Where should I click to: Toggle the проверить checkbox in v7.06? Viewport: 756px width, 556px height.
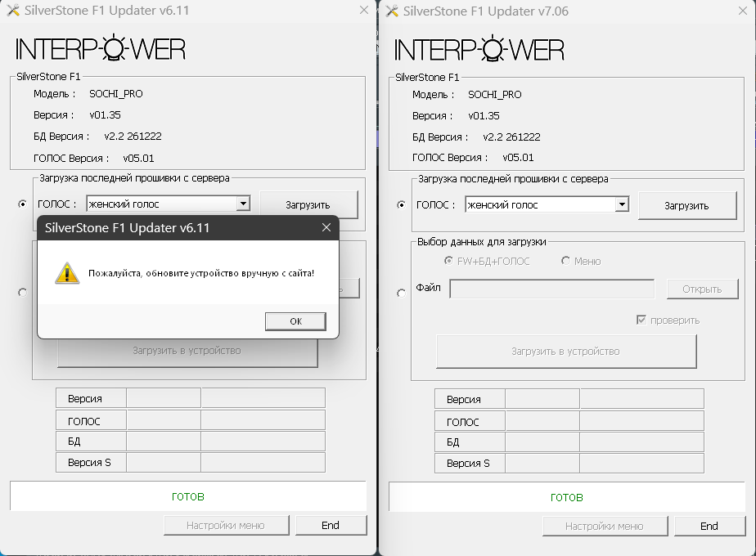pos(641,320)
